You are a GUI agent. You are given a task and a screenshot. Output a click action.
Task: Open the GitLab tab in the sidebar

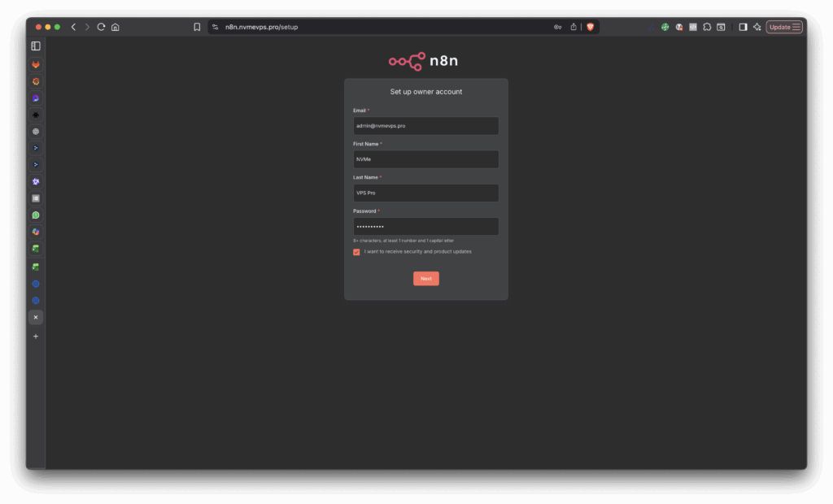[x=36, y=64]
